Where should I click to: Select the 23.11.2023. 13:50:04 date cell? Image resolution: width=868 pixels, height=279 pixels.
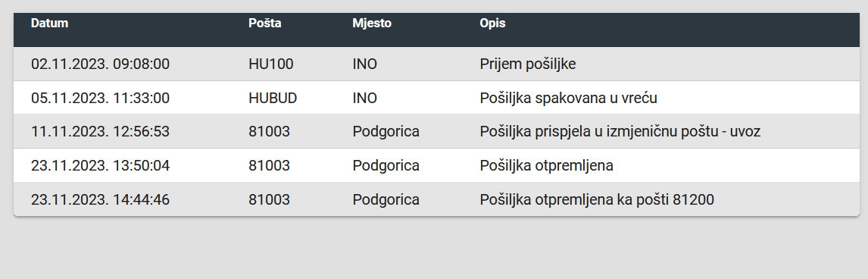100,165
